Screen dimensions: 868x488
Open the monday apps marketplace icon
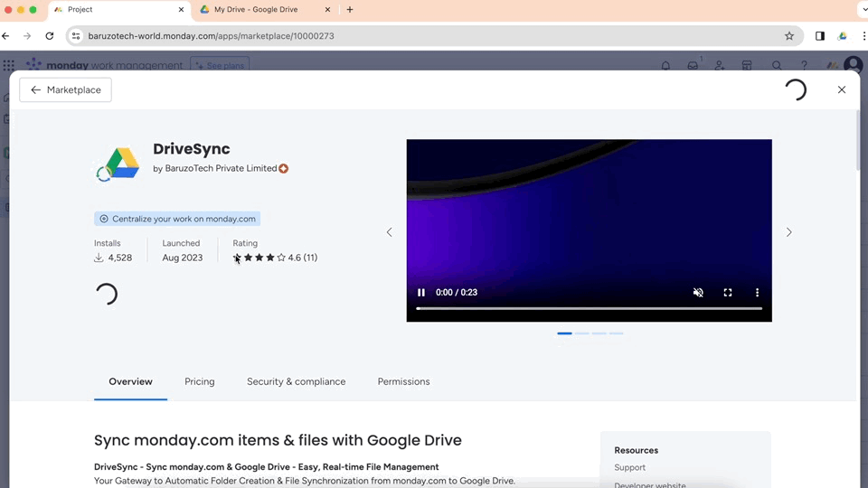747,65
